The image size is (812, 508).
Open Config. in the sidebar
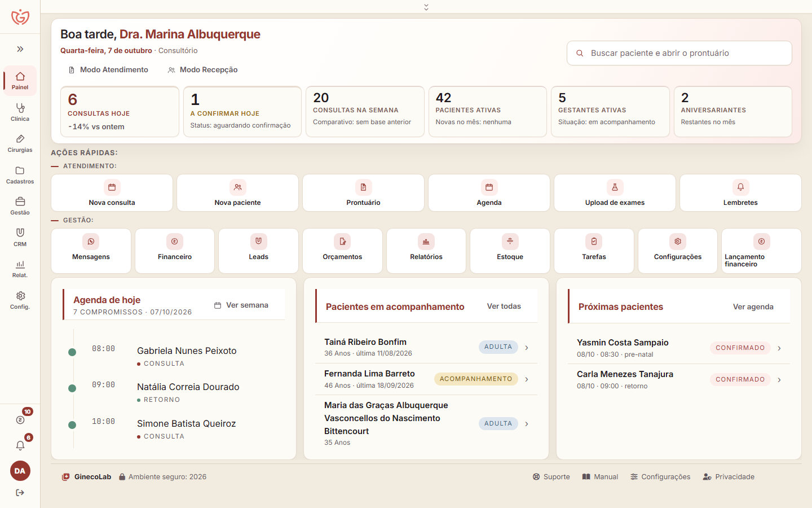[20, 300]
